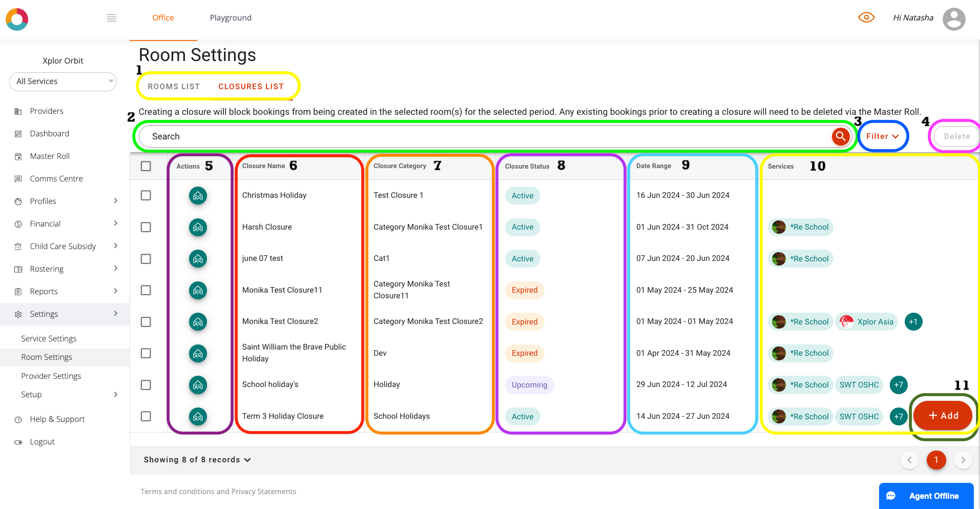This screenshot has height=509, width=980.
Task: Click the orange eye icon in header
Action: point(866,17)
